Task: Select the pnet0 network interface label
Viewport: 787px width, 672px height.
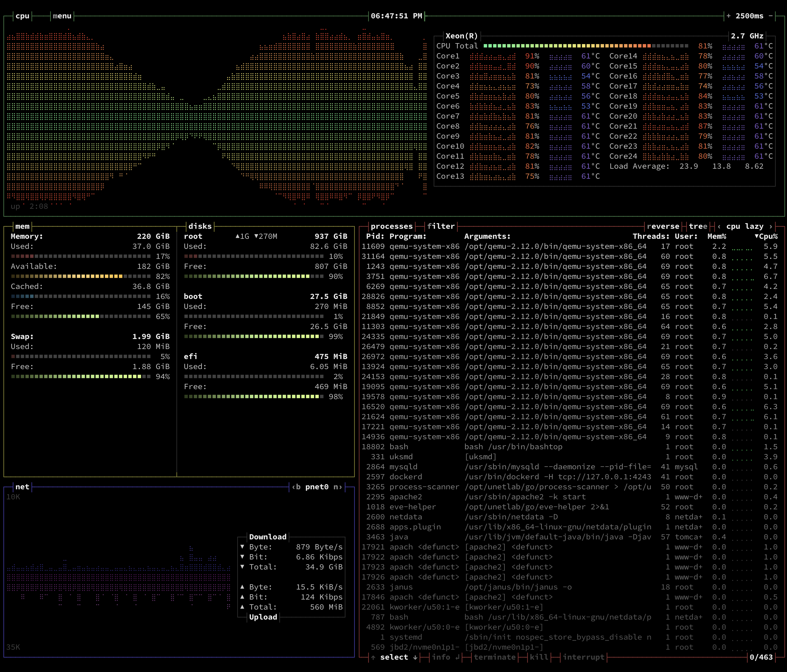Action: coord(317,487)
